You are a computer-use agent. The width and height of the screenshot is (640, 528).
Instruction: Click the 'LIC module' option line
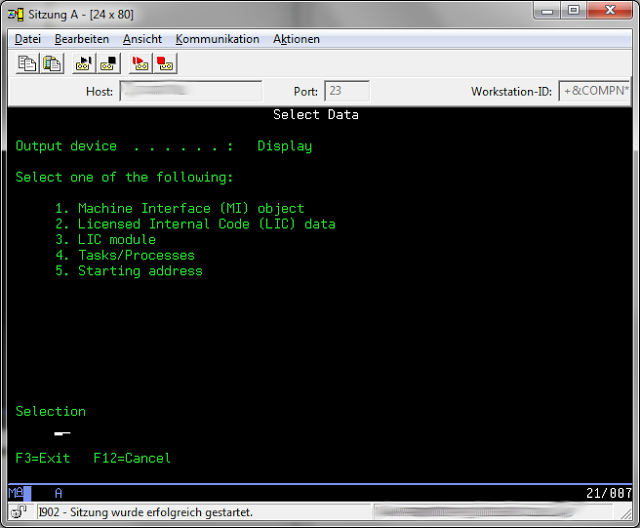[117, 240]
